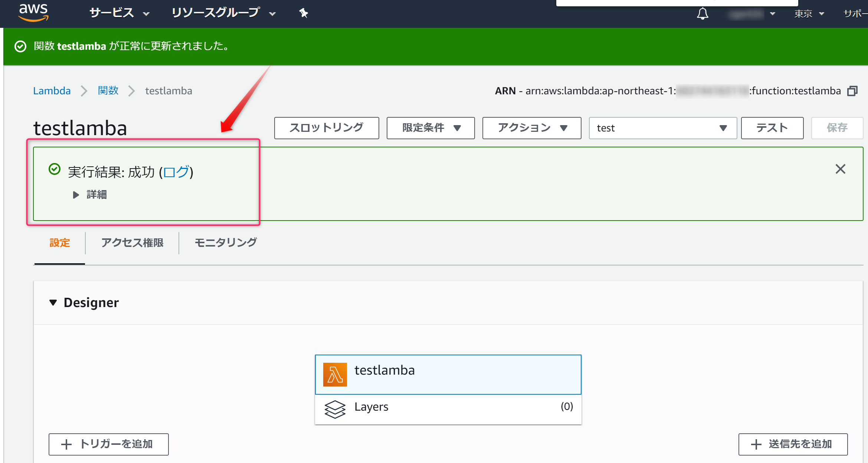This screenshot has height=463, width=868.
Task: Go to 関数 breadcrumb link
Action: 108,91
